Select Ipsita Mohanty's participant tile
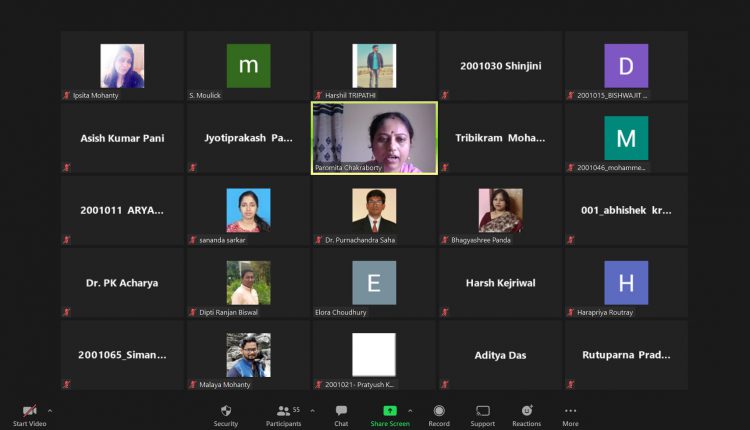The height and width of the screenshot is (430, 750). [x=122, y=66]
